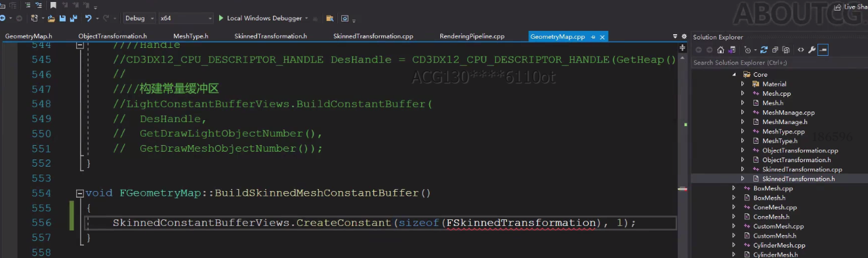Expand the Material folder node
This screenshot has height=258, width=868.
(743, 84)
